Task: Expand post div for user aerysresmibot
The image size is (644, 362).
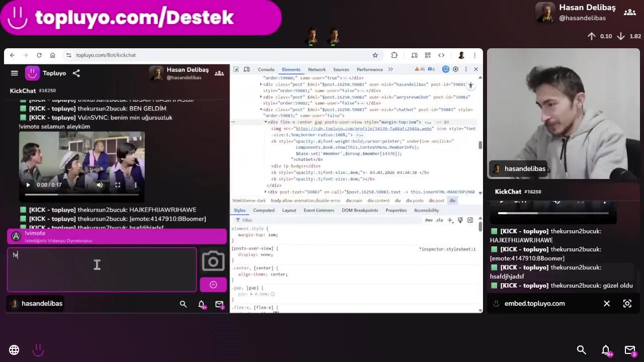Action: pos(261,97)
